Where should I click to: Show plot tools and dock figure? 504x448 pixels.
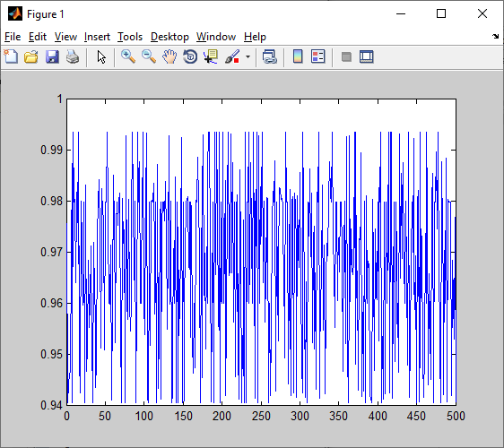[x=367, y=56]
